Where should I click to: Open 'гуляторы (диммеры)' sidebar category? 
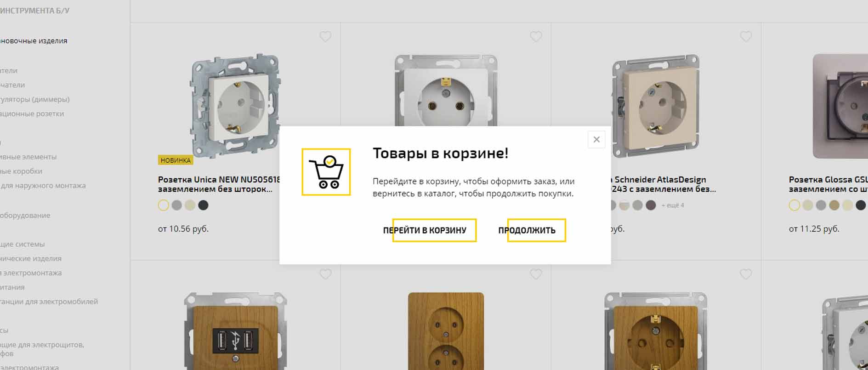(x=35, y=99)
